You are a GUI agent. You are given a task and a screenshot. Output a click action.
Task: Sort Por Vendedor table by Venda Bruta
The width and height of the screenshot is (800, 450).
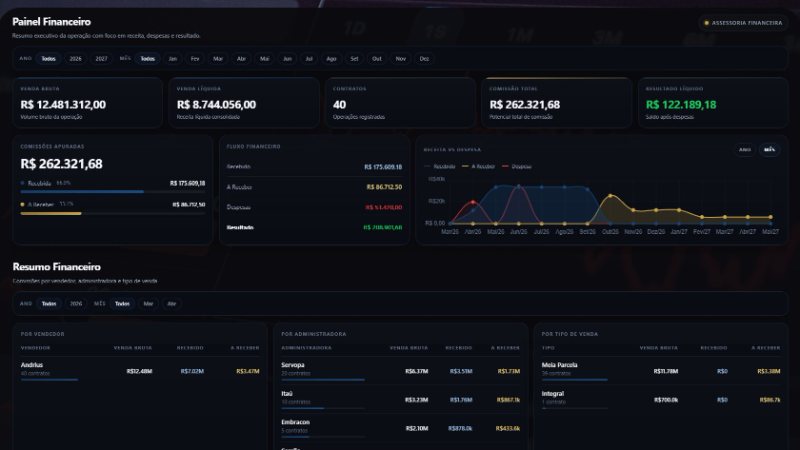click(133, 348)
